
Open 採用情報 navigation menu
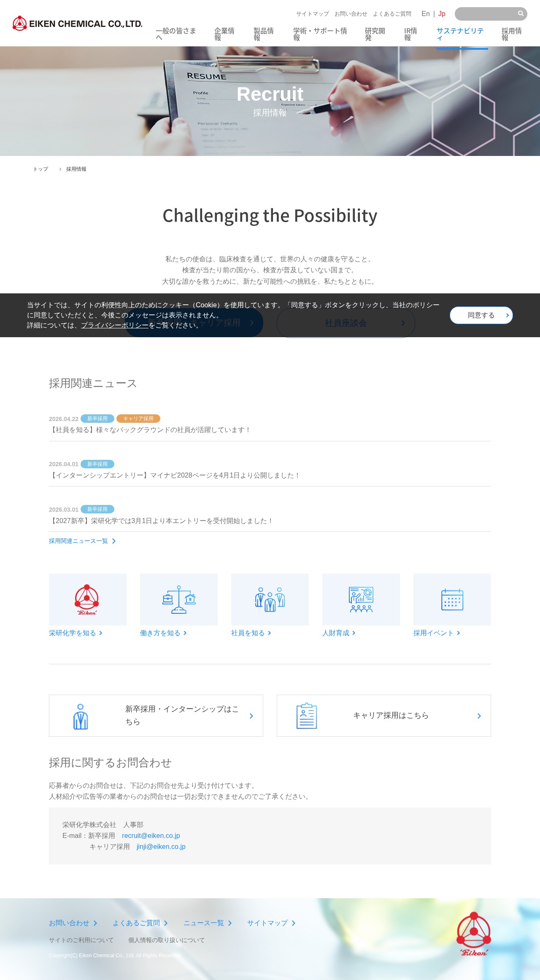(512, 34)
